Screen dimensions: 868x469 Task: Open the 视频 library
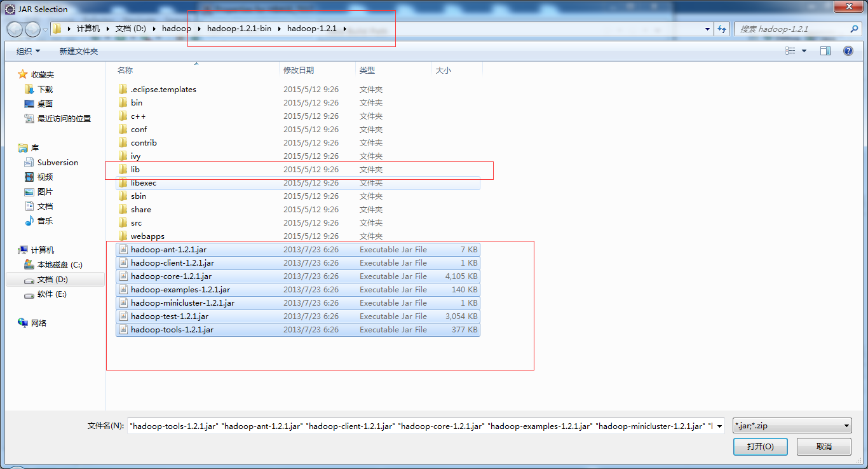click(39, 177)
